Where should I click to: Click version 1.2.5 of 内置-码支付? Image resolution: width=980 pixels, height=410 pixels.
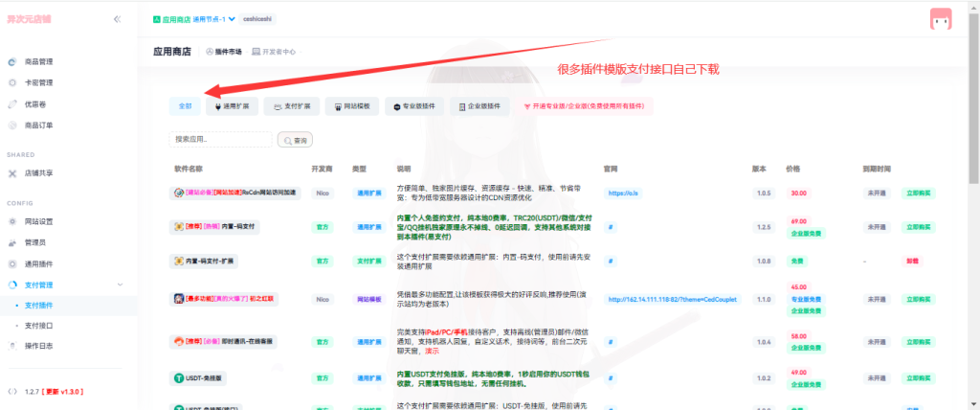(x=764, y=227)
